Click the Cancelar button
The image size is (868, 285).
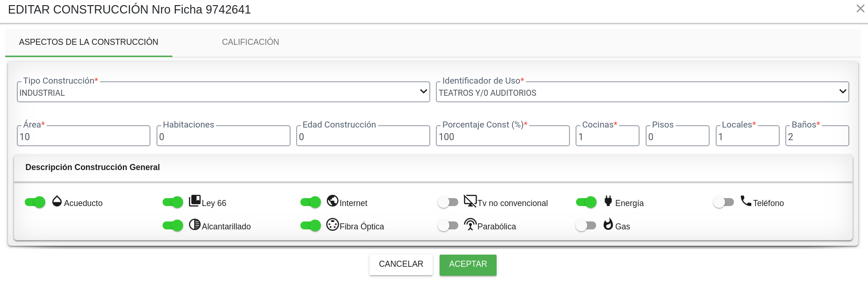coord(401,264)
